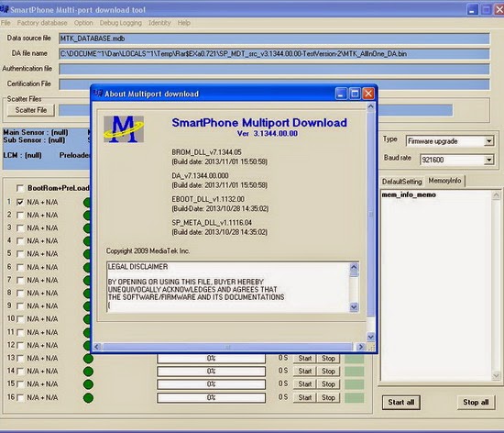504x433 pixels.
Task: Click the green status indicator for port 15
Action: 88,384
